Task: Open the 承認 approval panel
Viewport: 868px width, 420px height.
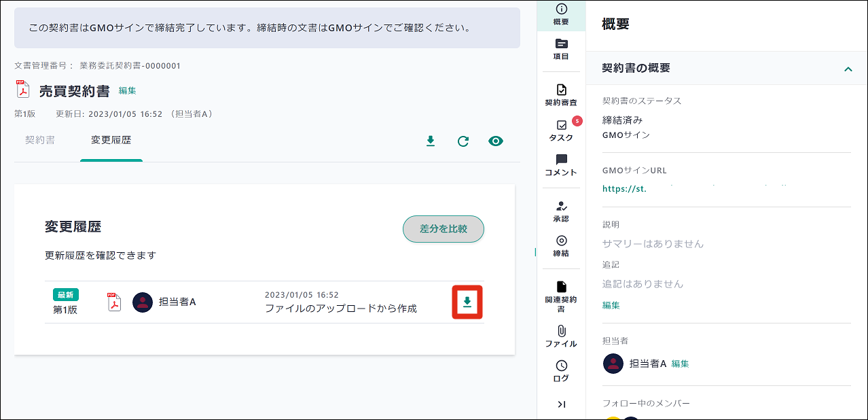Action: point(561,211)
